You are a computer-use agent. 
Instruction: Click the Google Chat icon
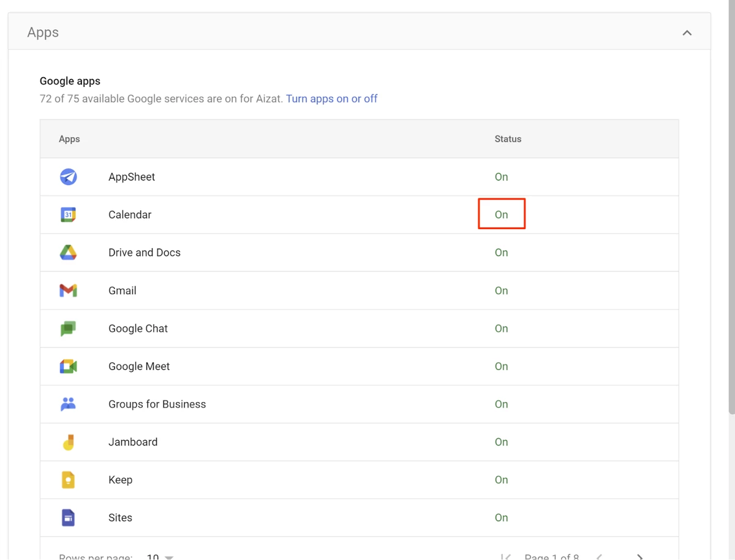(x=68, y=328)
